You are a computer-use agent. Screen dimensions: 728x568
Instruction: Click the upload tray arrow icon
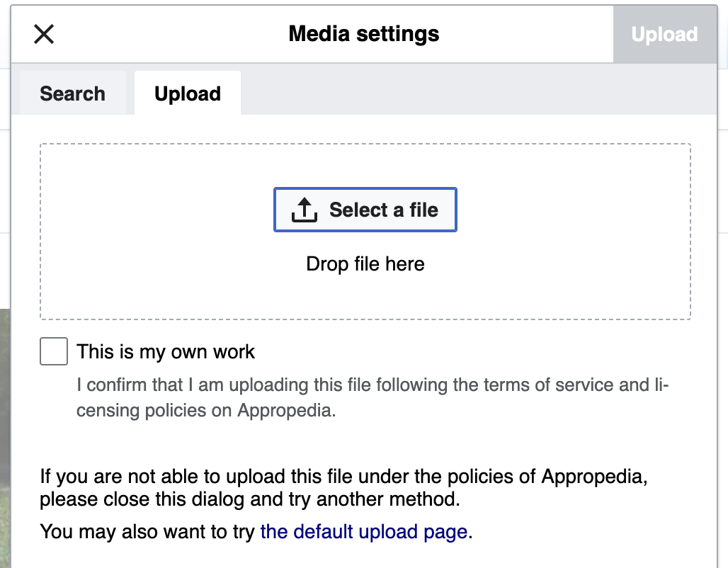coord(304,210)
